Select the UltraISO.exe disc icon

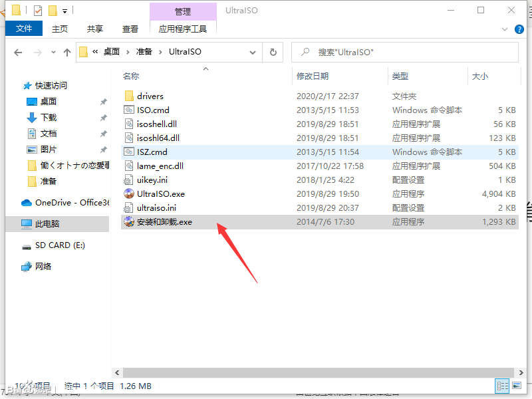tap(129, 194)
